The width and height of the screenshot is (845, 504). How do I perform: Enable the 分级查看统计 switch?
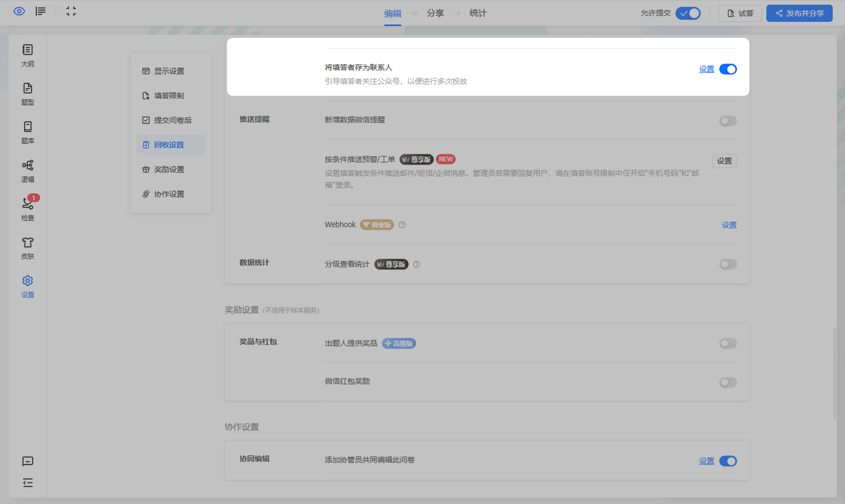[x=728, y=264]
